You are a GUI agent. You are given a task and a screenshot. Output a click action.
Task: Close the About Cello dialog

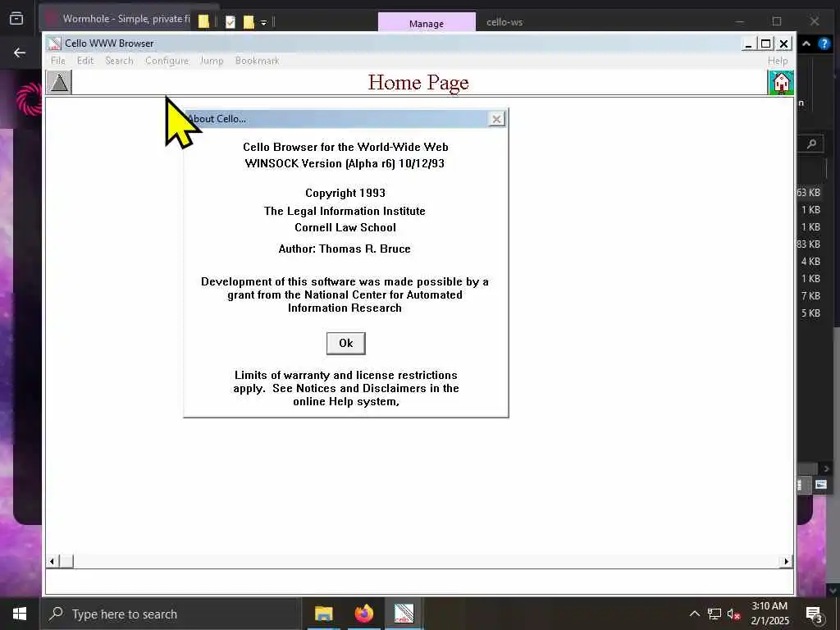(496, 119)
